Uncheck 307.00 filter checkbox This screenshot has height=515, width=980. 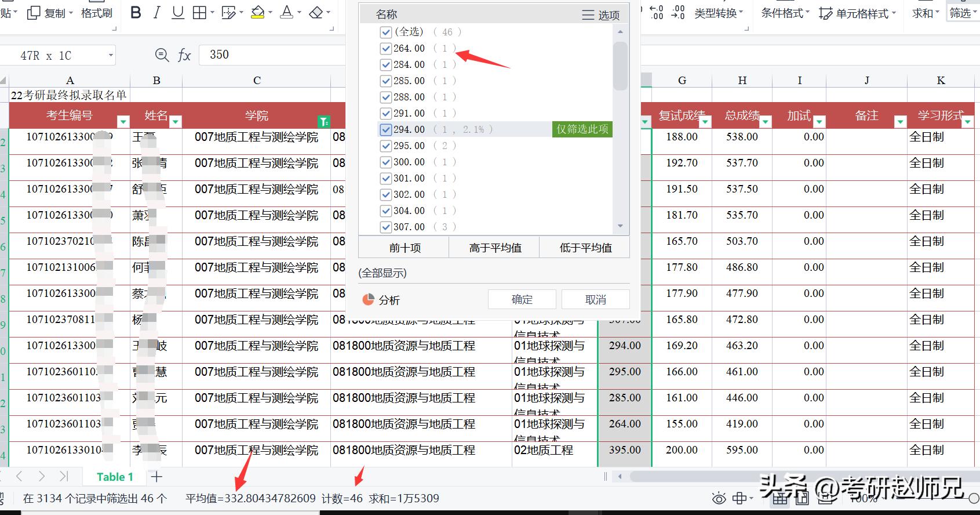tap(386, 227)
